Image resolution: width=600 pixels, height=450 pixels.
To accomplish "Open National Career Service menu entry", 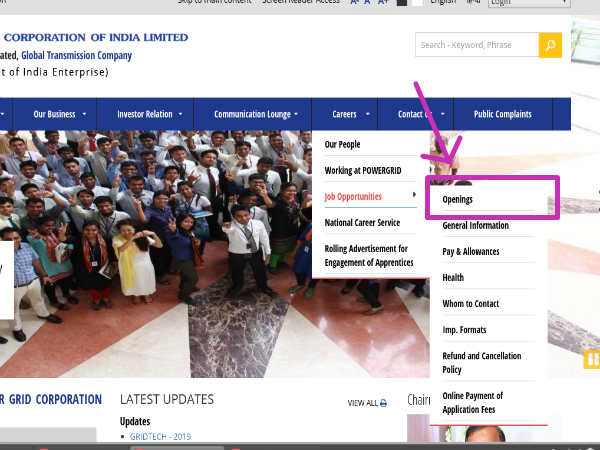I will (x=362, y=222).
